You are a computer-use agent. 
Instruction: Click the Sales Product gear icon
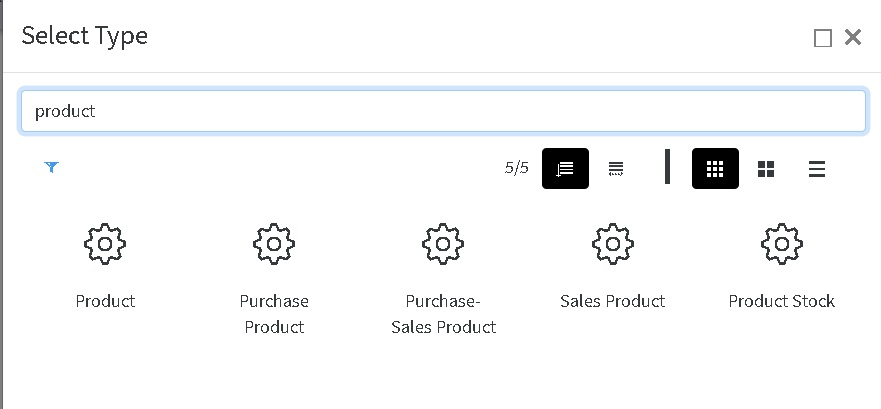click(612, 244)
